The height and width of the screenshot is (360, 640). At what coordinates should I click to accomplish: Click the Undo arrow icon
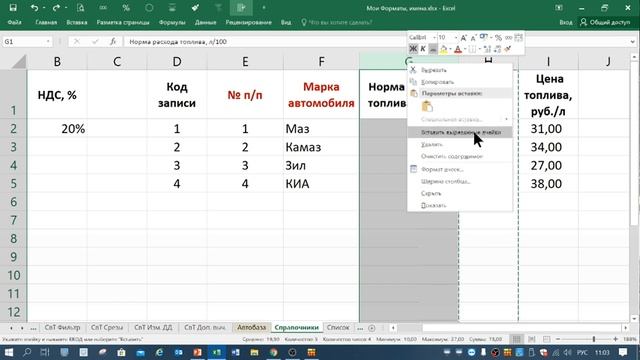[34, 8]
